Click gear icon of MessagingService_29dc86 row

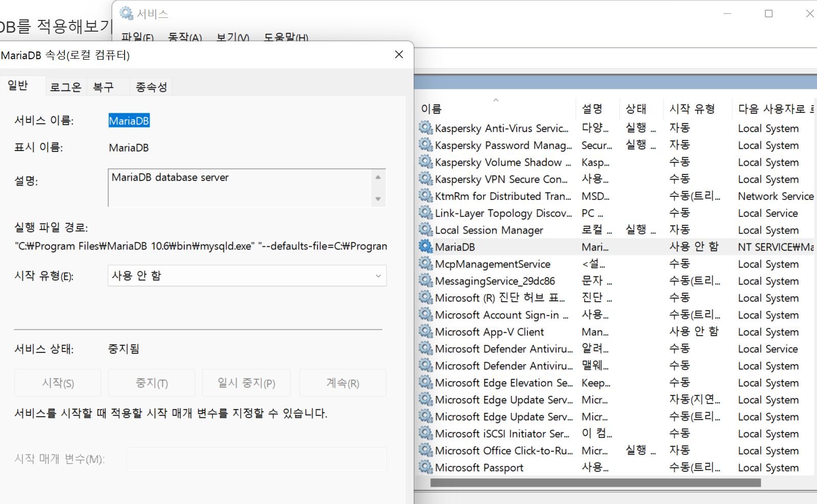point(426,280)
